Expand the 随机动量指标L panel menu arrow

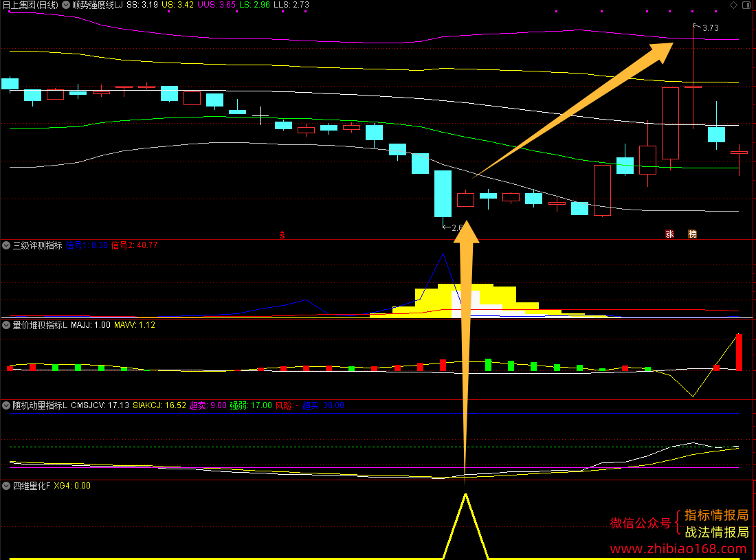click(6, 406)
